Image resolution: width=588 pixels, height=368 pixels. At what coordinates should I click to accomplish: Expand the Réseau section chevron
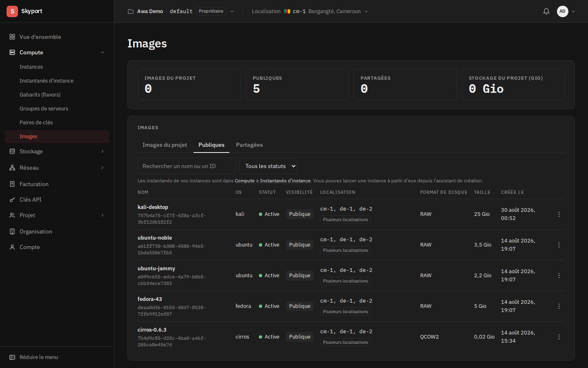tap(102, 168)
